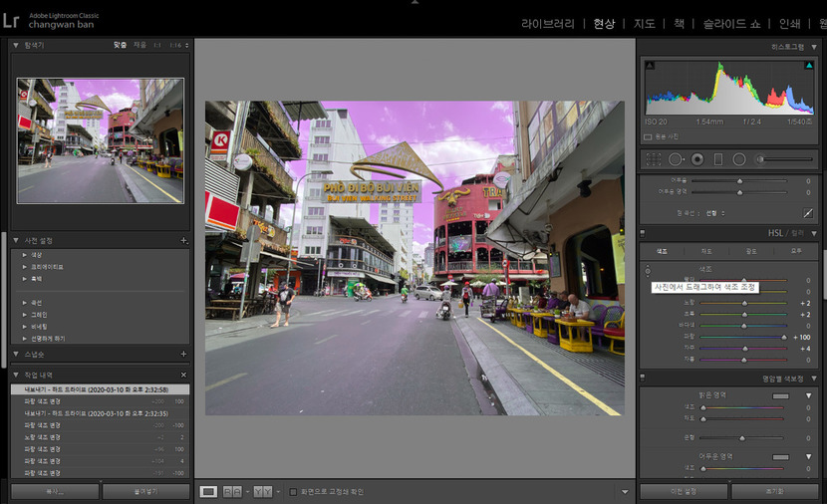This screenshot has width=827, height=504.
Task: Toggle the original photo checkbox under histogram
Action: coord(648,137)
